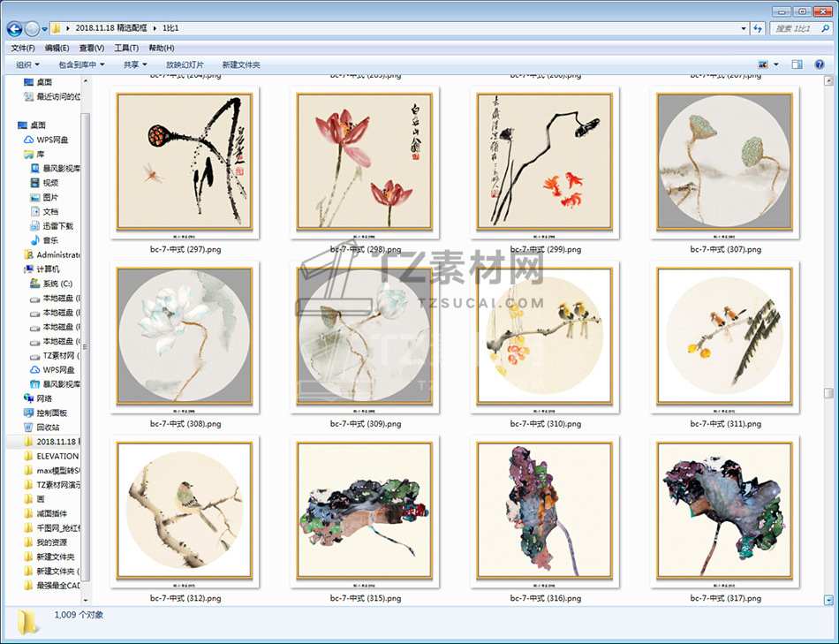The height and width of the screenshot is (644, 839).
Task: Open WPS网盘 under desktop in sidebar
Action: 51,140
